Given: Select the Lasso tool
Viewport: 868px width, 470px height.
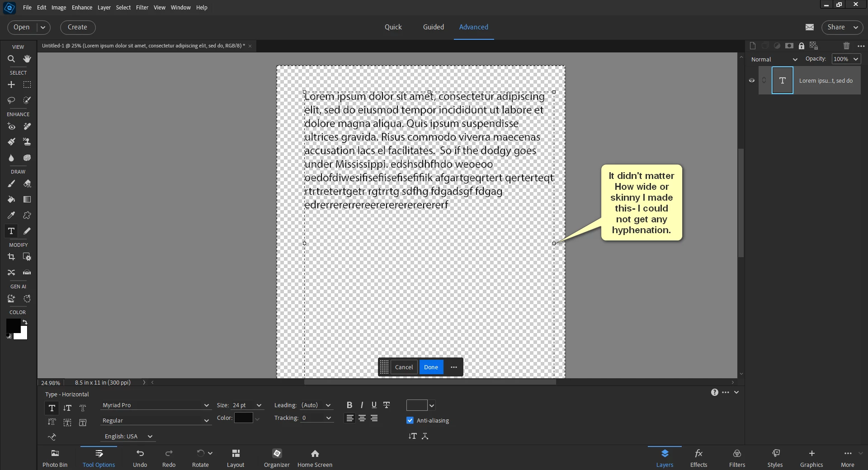Looking at the screenshot, I should 11,100.
